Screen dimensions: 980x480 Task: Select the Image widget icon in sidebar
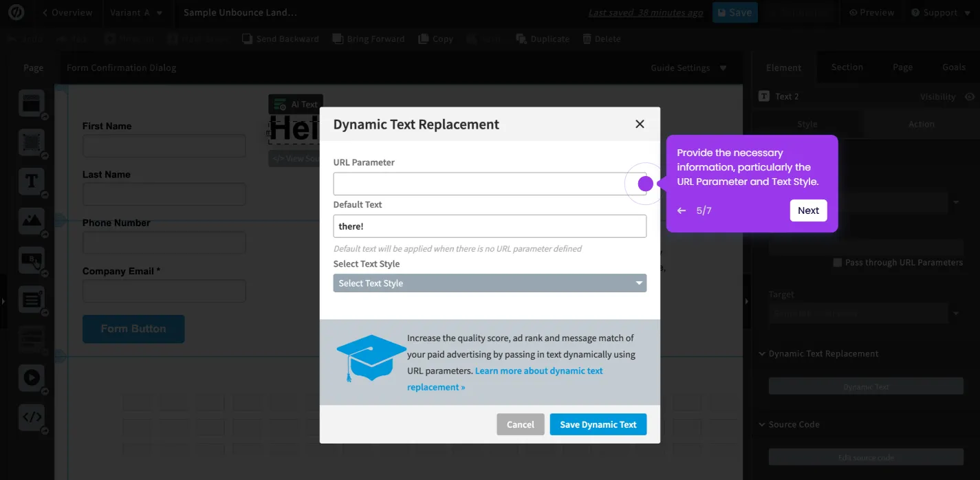click(x=32, y=221)
